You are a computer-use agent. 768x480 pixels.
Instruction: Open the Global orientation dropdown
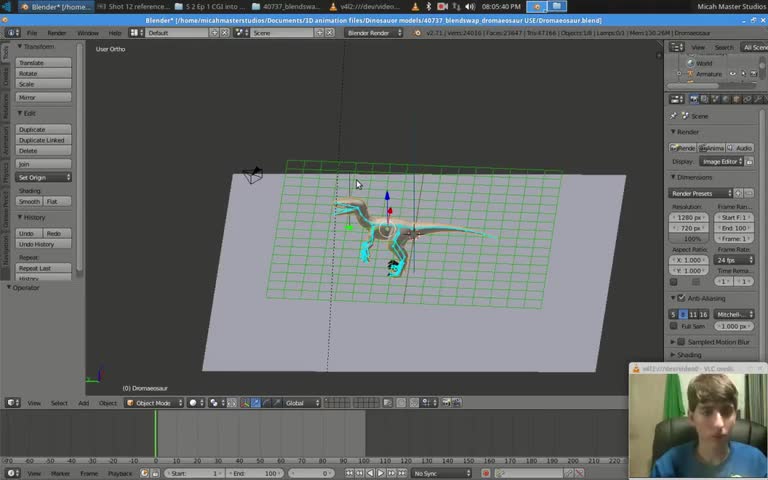(x=302, y=403)
